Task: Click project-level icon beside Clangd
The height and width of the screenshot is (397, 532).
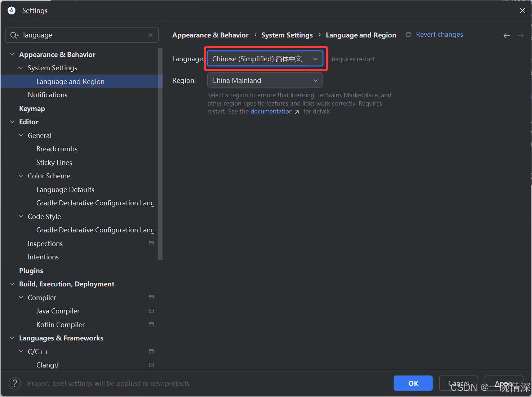Action: tap(151, 365)
